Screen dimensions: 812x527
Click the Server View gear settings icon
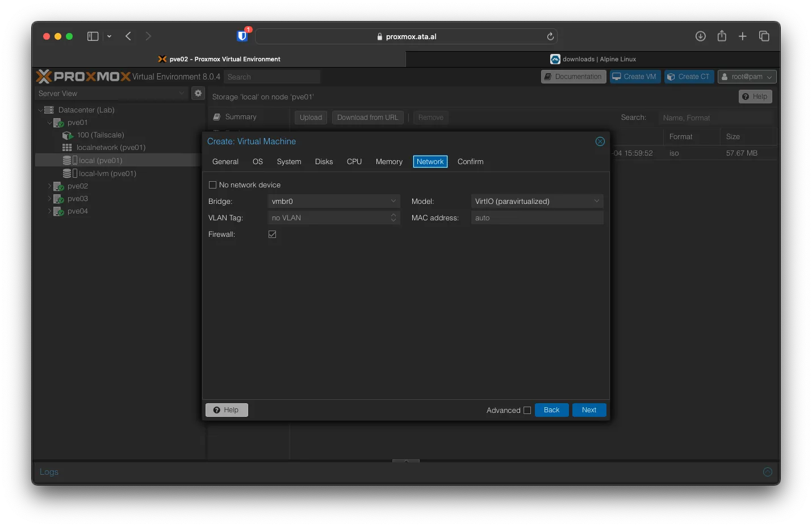click(x=198, y=93)
